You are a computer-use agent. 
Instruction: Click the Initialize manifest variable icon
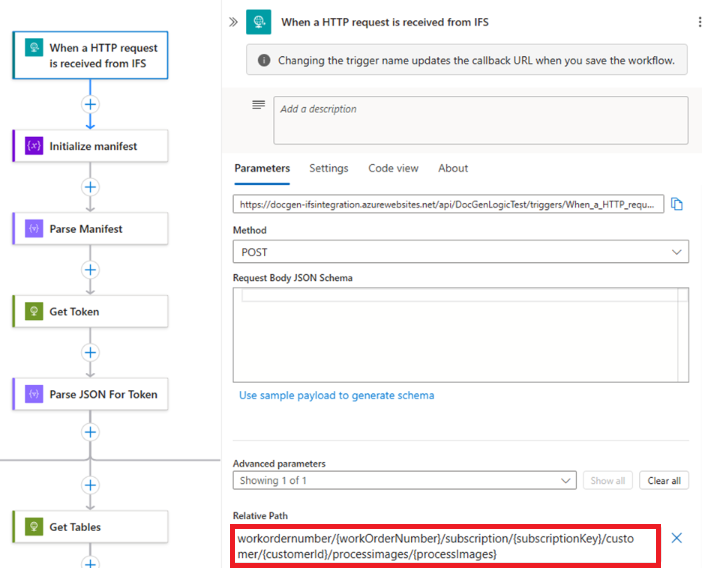tap(33, 146)
